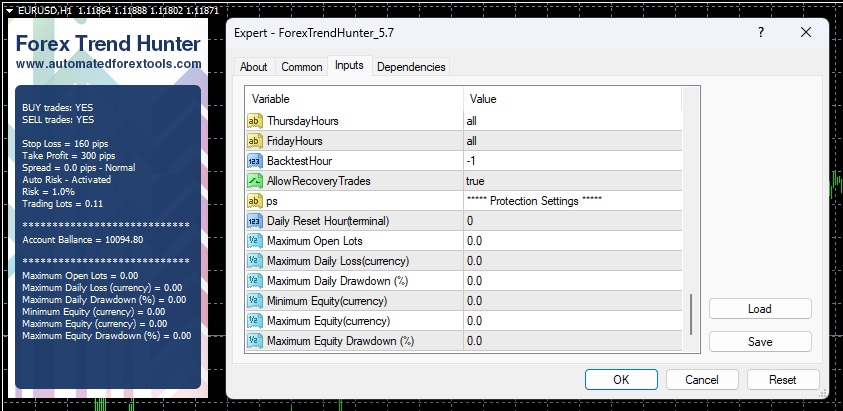Click the Forex Trend Hunter title

click(x=108, y=43)
